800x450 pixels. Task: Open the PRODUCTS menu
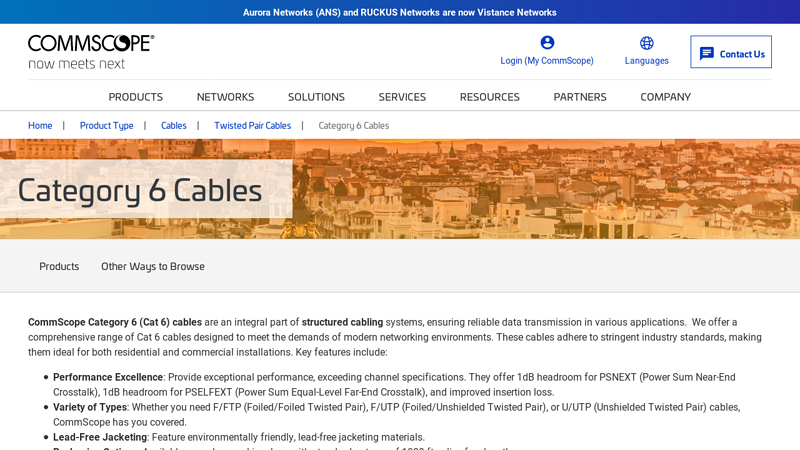pos(136,97)
